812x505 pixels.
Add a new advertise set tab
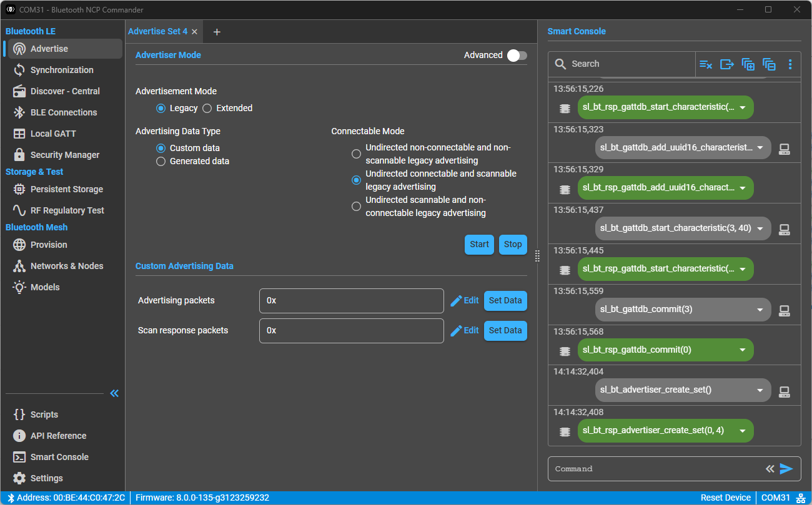pos(217,32)
